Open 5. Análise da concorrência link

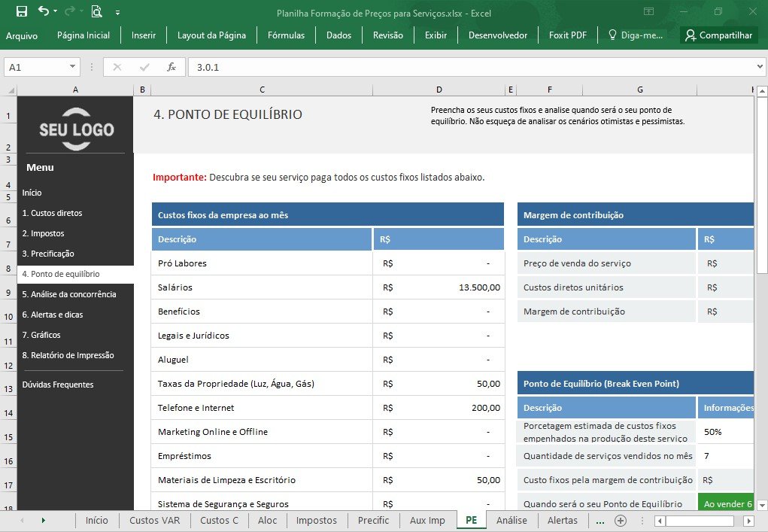coord(69,294)
